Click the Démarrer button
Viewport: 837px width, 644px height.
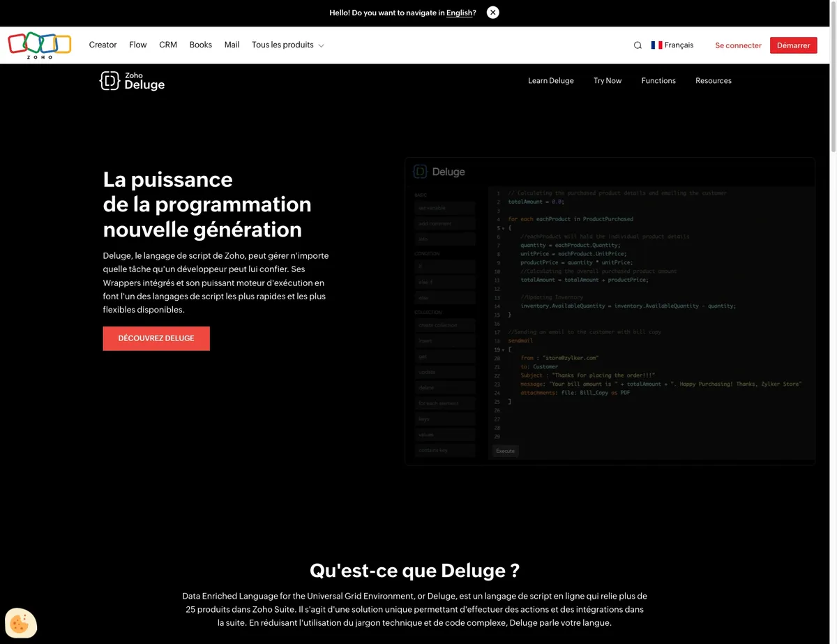click(x=794, y=45)
